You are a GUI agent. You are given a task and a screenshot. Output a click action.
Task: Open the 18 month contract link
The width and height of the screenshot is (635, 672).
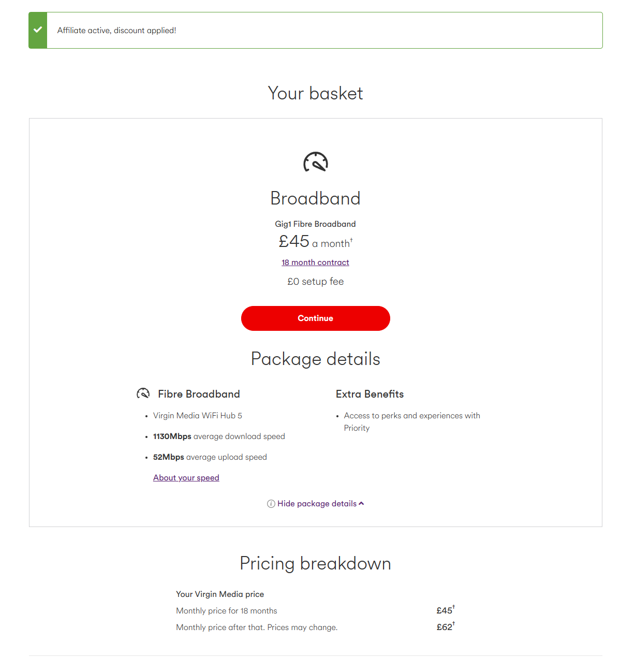(x=315, y=262)
